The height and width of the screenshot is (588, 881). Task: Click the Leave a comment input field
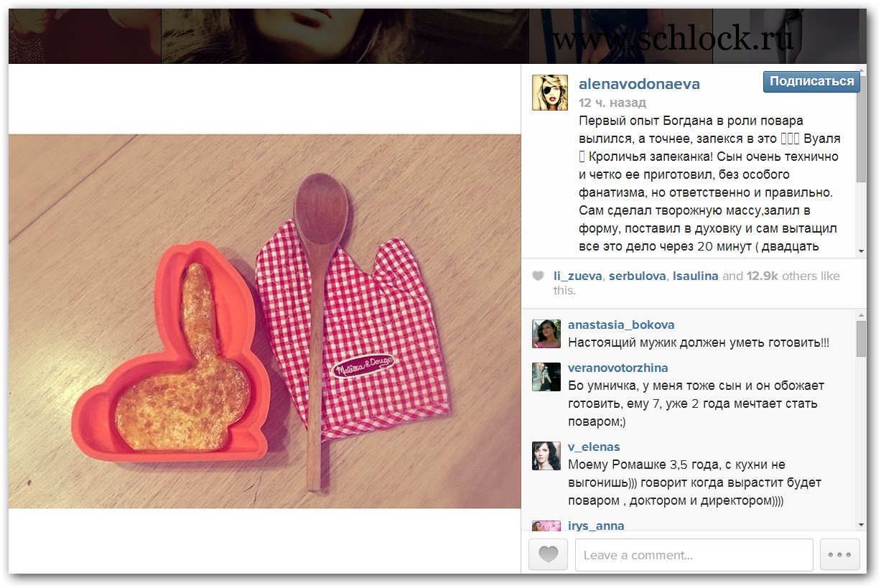pyautogui.click(x=694, y=555)
